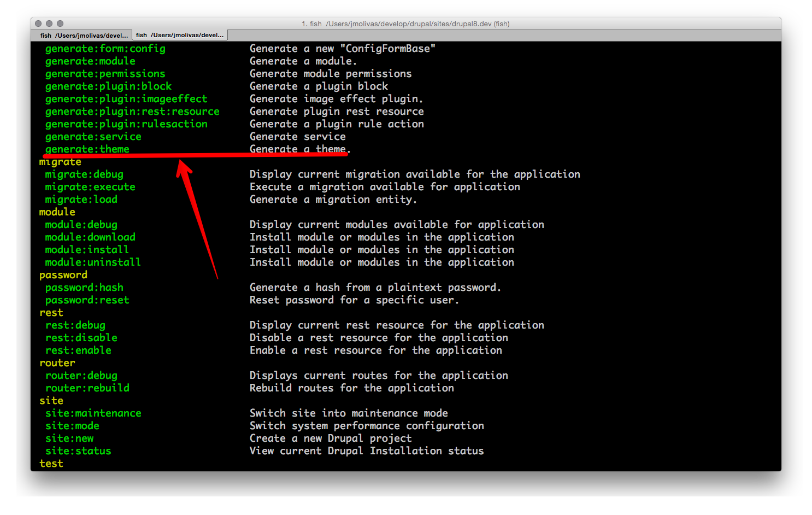
Task: Click the "migrate:debug" command text
Action: 84,174
